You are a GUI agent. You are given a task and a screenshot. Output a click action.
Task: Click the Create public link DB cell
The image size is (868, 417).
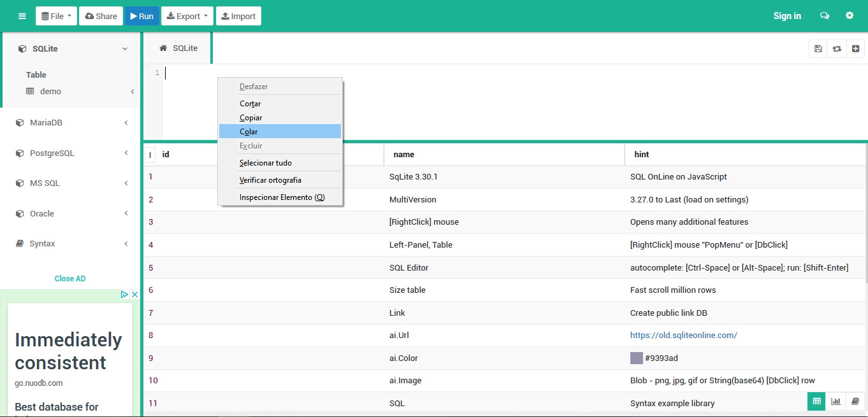(x=745, y=313)
